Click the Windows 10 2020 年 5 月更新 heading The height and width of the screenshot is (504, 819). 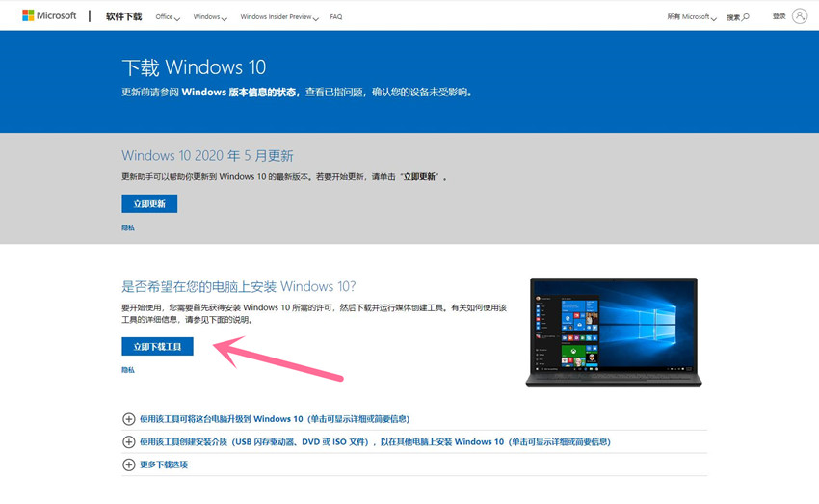[x=207, y=156]
